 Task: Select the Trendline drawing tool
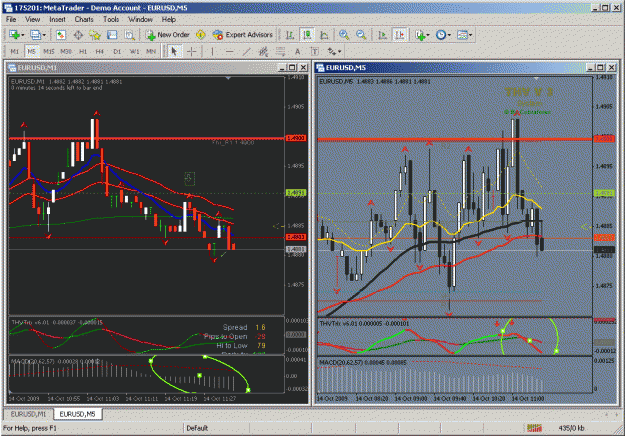246,51
